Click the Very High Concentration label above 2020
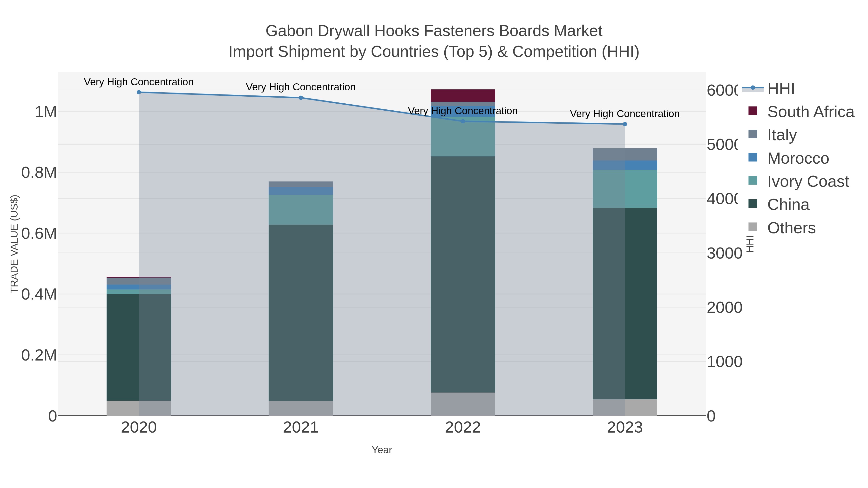The width and height of the screenshot is (868, 488). click(139, 82)
